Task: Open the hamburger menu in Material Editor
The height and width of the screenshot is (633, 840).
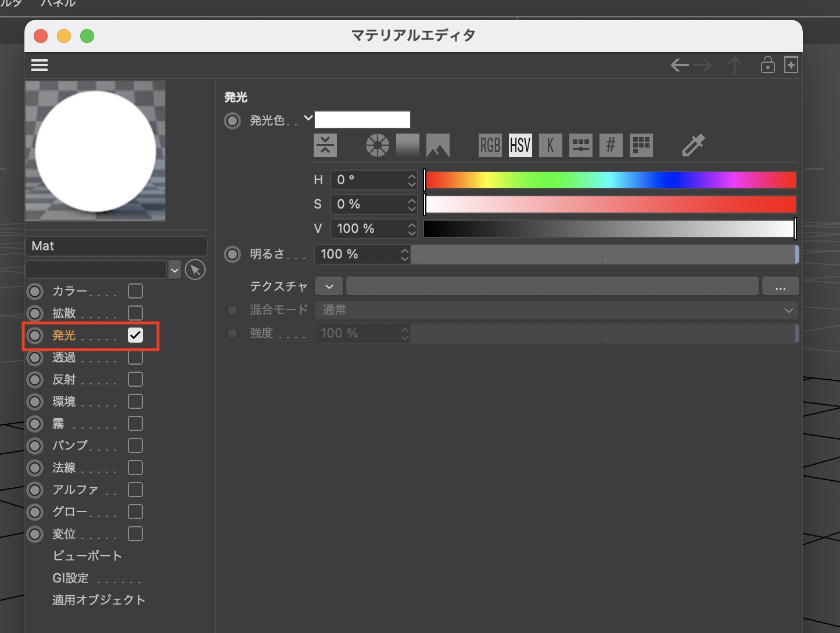Action: pyautogui.click(x=40, y=65)
